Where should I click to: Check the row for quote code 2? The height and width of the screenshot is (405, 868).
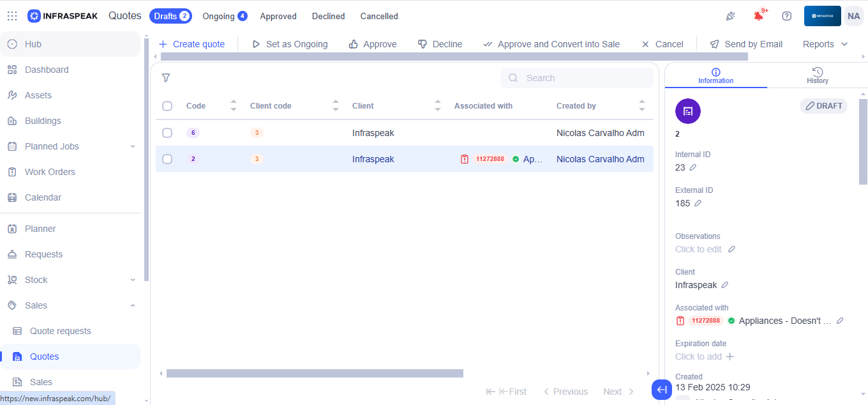(167, 159)
